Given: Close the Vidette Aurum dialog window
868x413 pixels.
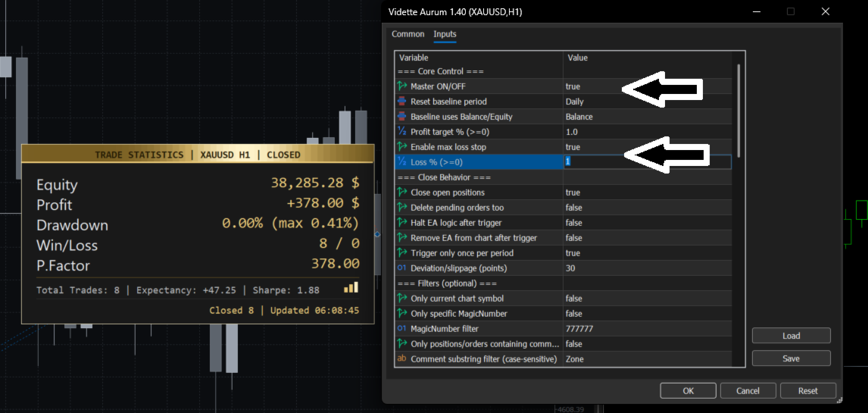Looking at the screenshot, I should click(826, 11).
